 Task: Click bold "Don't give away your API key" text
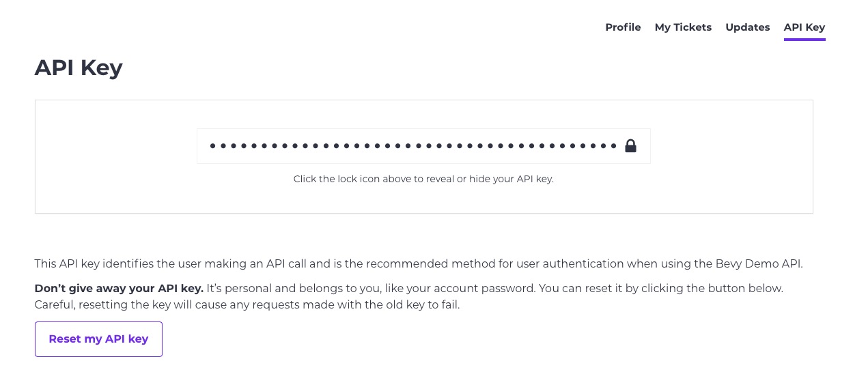click(119, 288)
